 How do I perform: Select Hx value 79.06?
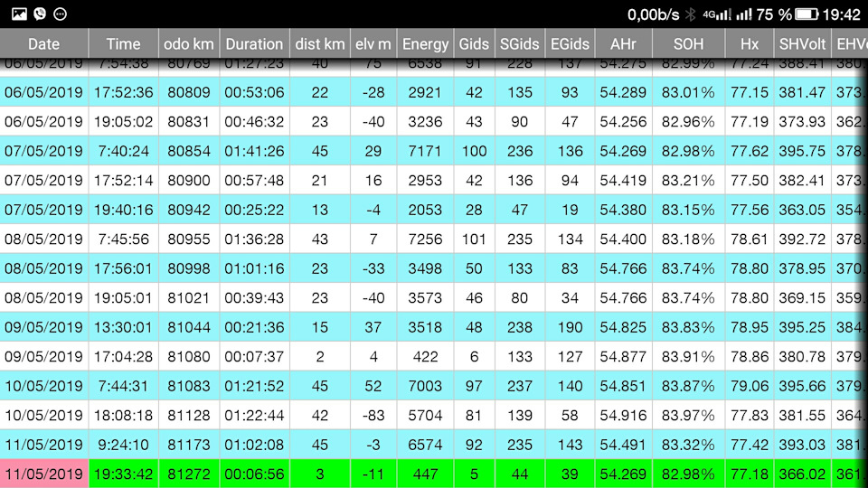[x=750, y=386]
